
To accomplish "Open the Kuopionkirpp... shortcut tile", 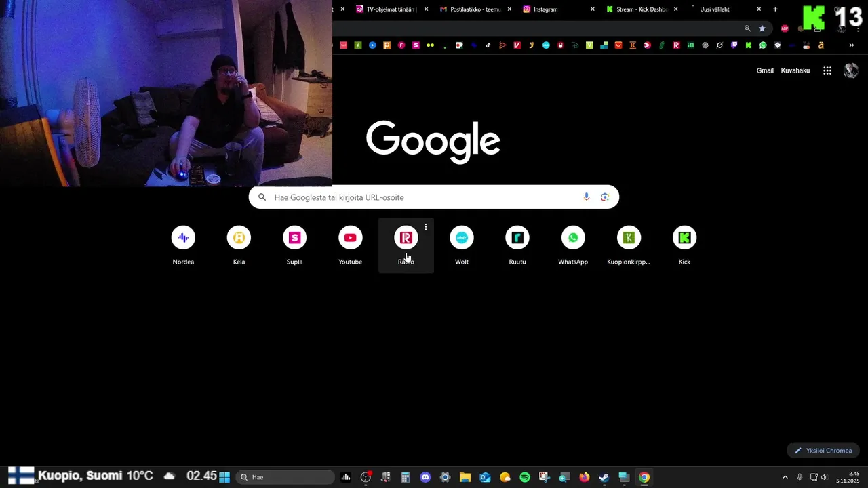I will [629, 245].
